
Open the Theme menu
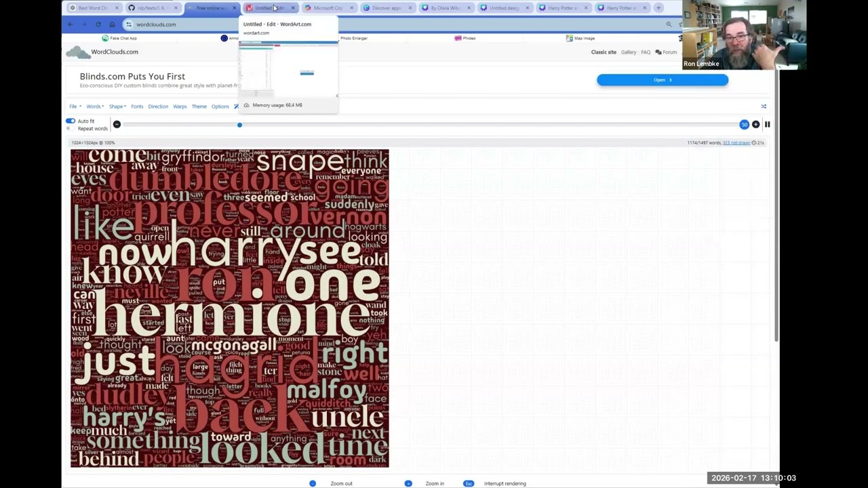199,106
